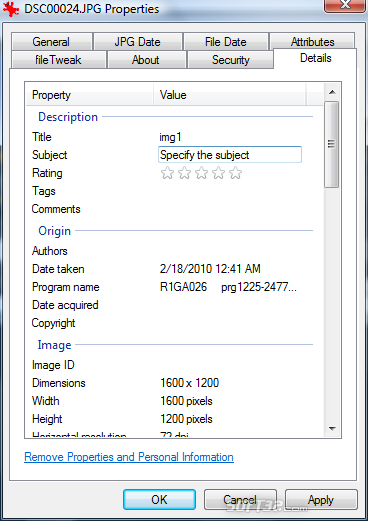This screenshot has height=521, width=368.
Task: Click the Cancel button
Action: (x=240, y=499)
